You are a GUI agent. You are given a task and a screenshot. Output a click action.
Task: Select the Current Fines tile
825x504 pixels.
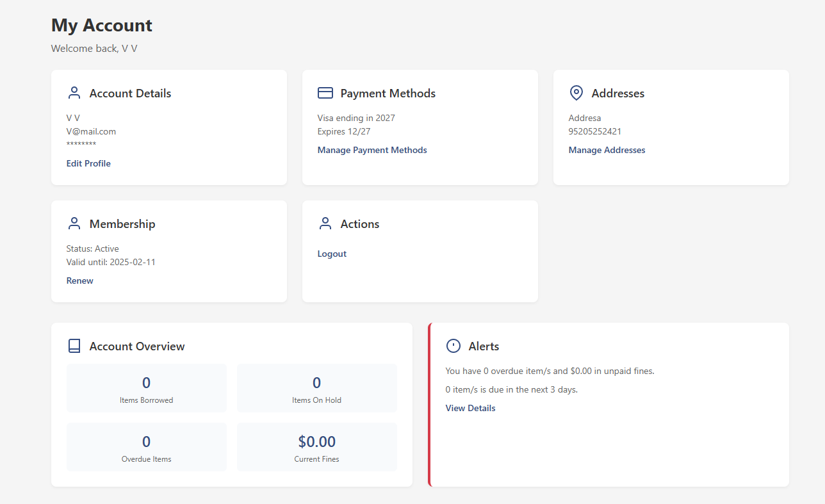316,447
